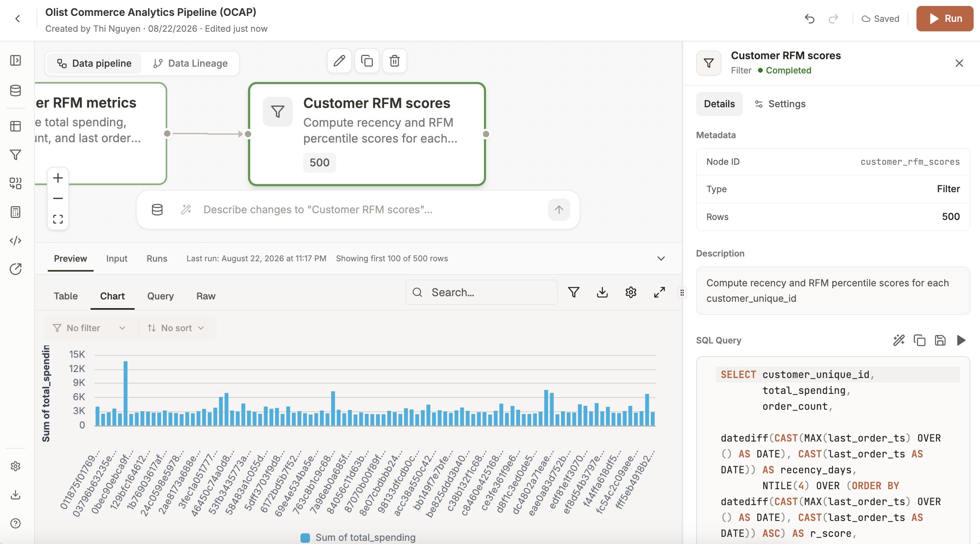This screenshot has width=980, height=544.
Task: Switch to Table view
Action: (x=66, y=296)
